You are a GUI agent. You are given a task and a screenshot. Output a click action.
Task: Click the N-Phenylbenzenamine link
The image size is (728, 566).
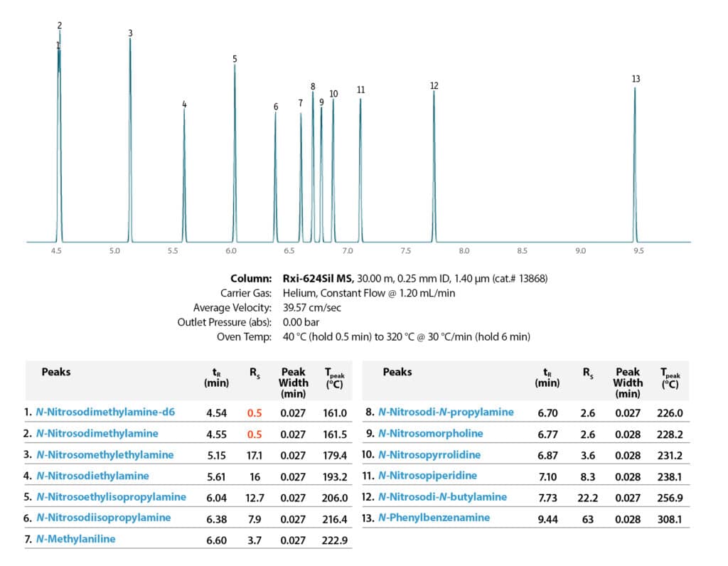pyautogui.click(x=434, y=518)
